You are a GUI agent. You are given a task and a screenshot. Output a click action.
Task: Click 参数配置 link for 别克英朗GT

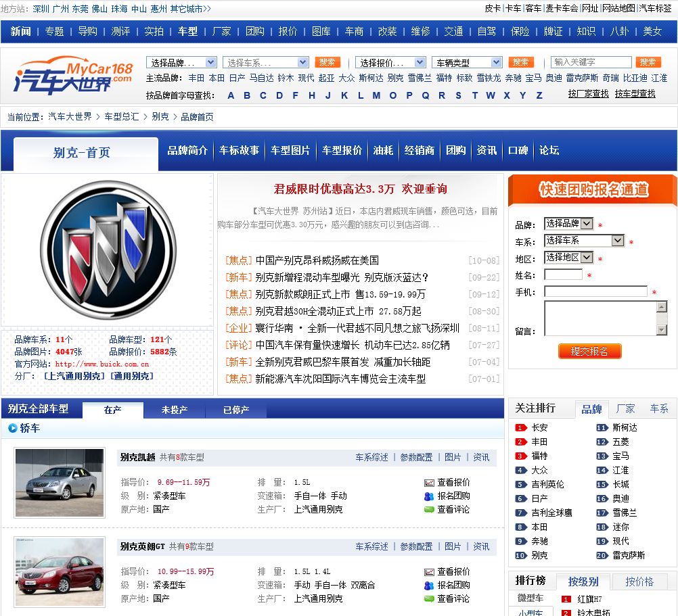tap(416, 546)
